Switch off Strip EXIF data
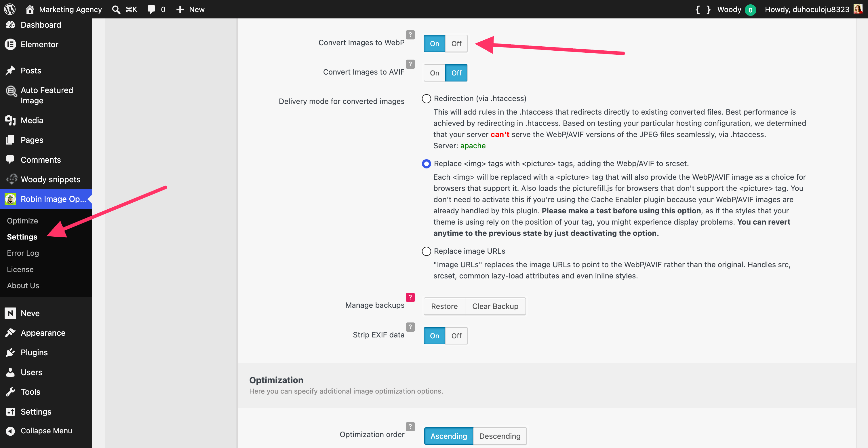This screenshot has width=868, height=448. pos(456,336)
